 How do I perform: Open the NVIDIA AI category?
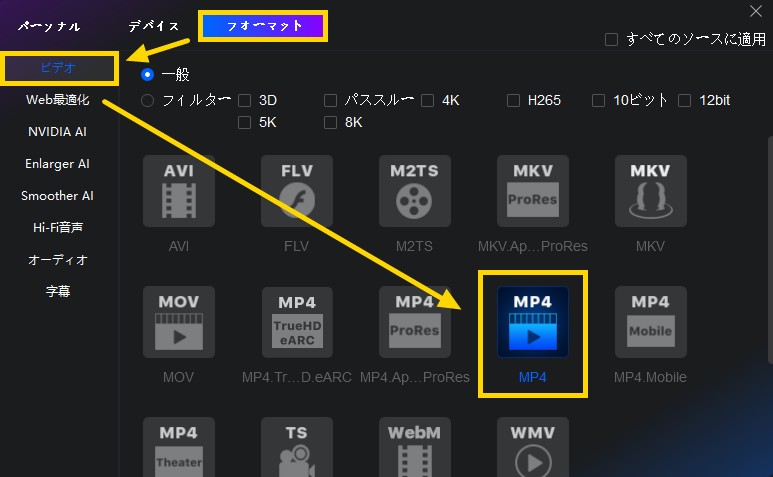(x=58, y=132)
